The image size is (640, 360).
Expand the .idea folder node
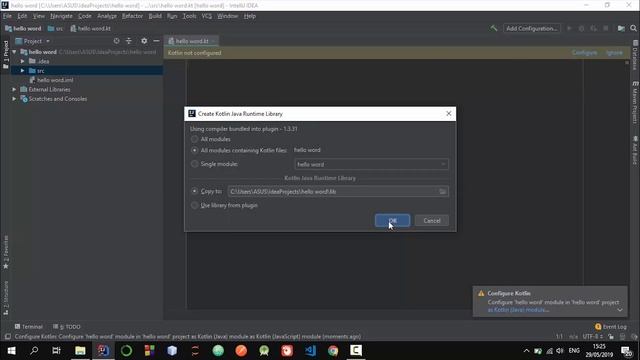(x=22, y=61)
